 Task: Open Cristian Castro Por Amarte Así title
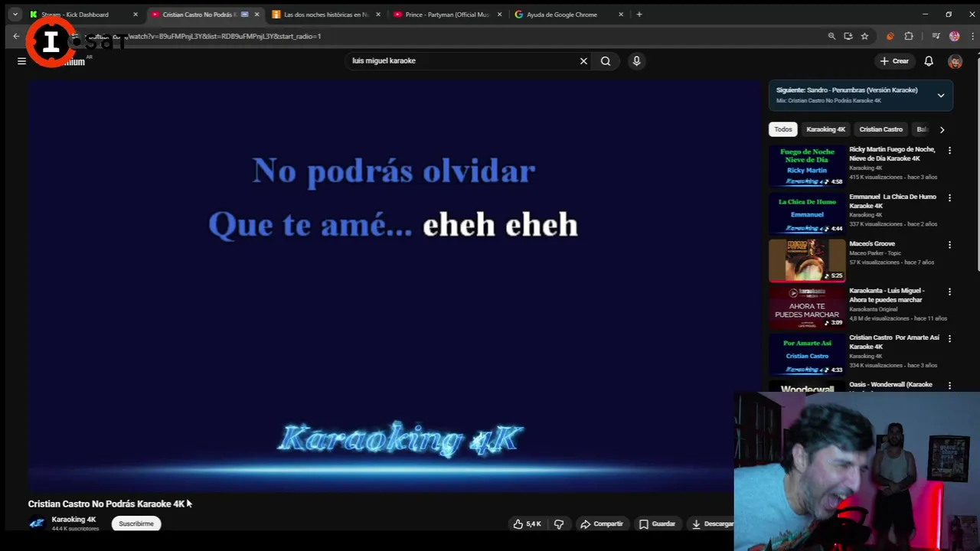(893, 342)
